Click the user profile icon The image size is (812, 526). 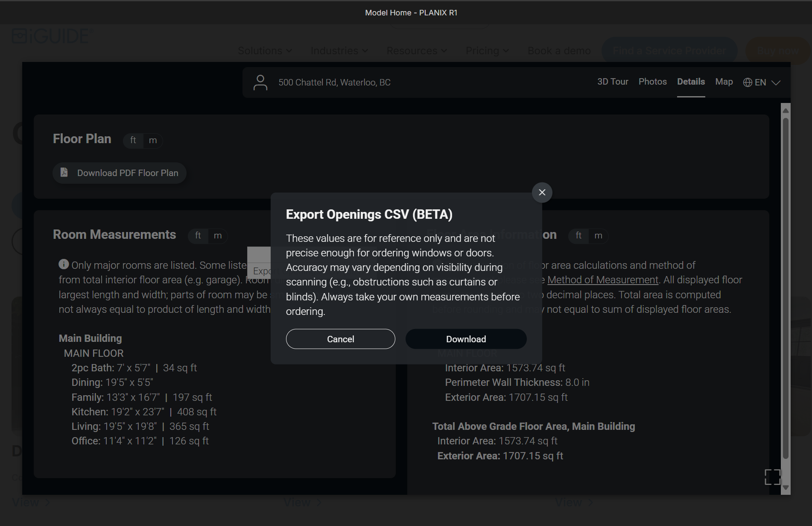[x=260, y=82]
